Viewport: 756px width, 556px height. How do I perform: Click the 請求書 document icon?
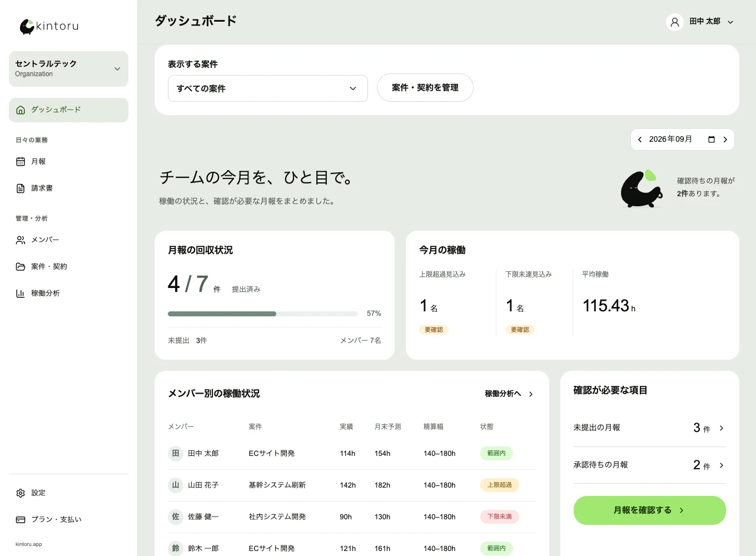pos(21,188)
